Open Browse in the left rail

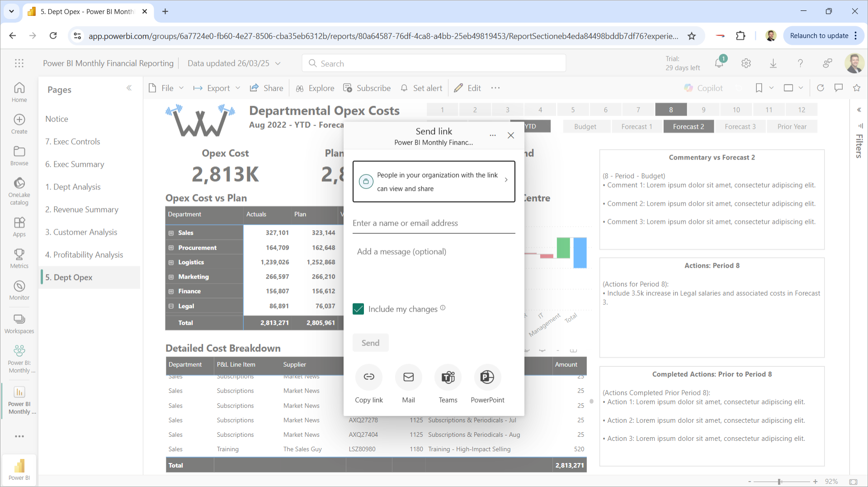click(19, 156)
